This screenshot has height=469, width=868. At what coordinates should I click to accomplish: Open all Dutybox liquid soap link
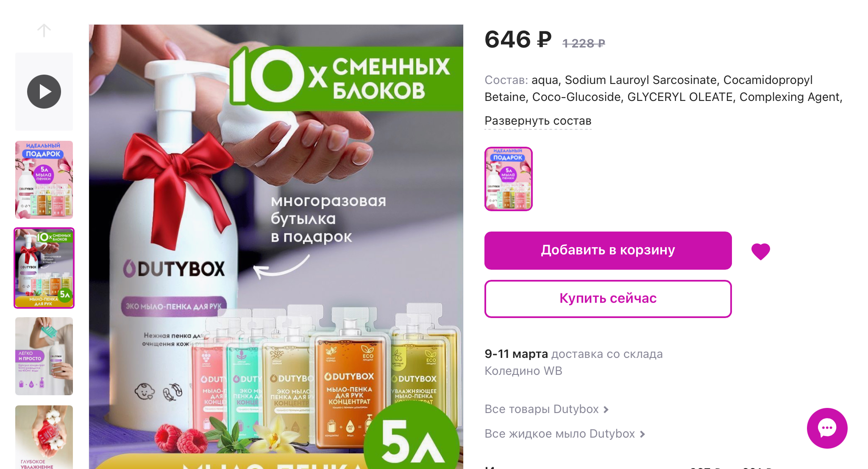pos(560,433)
